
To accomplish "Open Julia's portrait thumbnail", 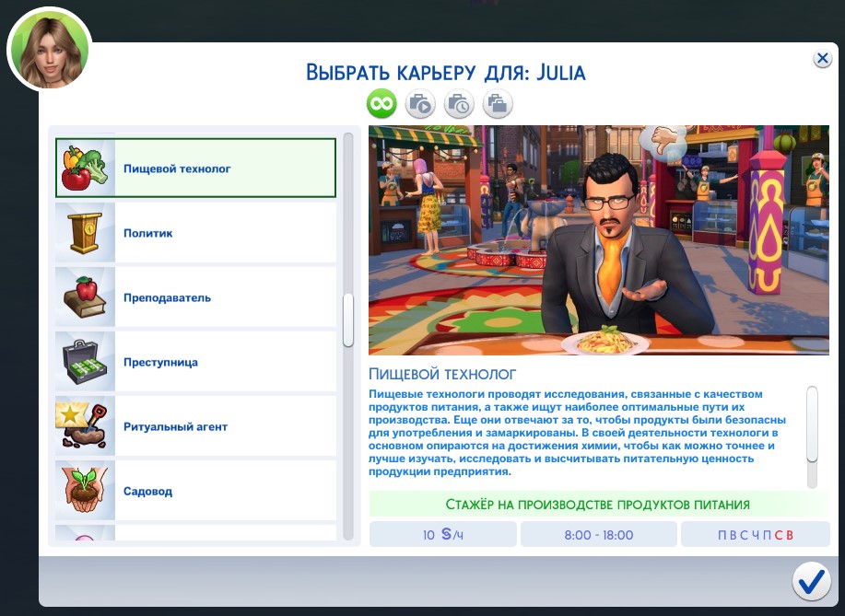I will tap(48, 48).
